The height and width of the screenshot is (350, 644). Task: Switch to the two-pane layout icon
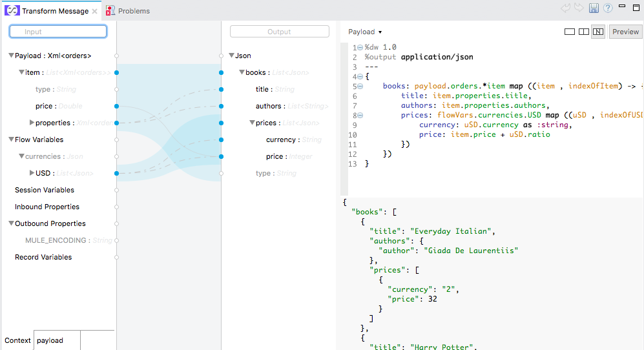tap(583, 32)
